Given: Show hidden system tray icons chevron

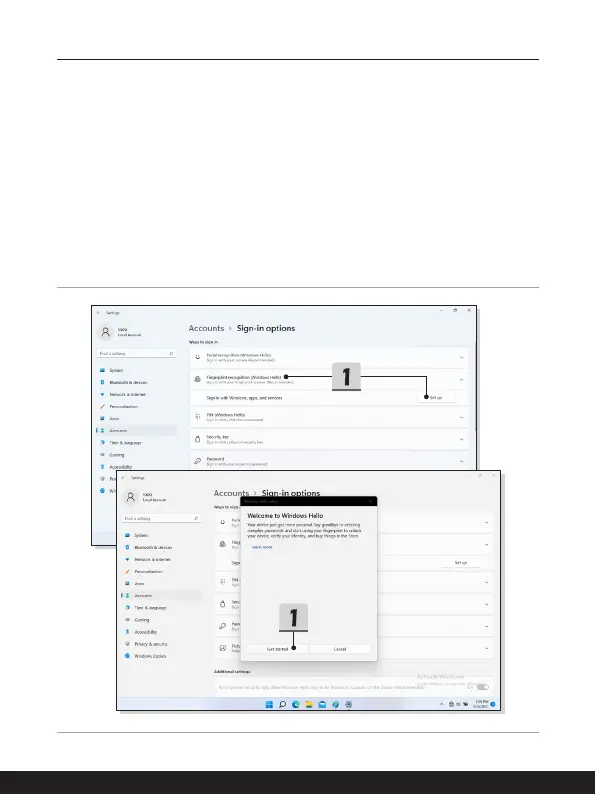Looking at the screenshot, I should tap(442, 704).
